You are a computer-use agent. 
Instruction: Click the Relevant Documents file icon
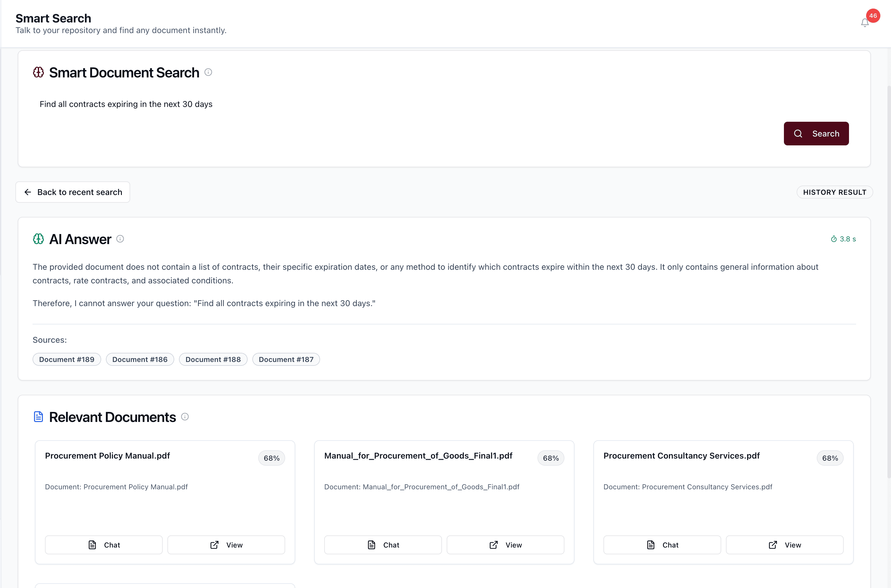pos(38,417)
